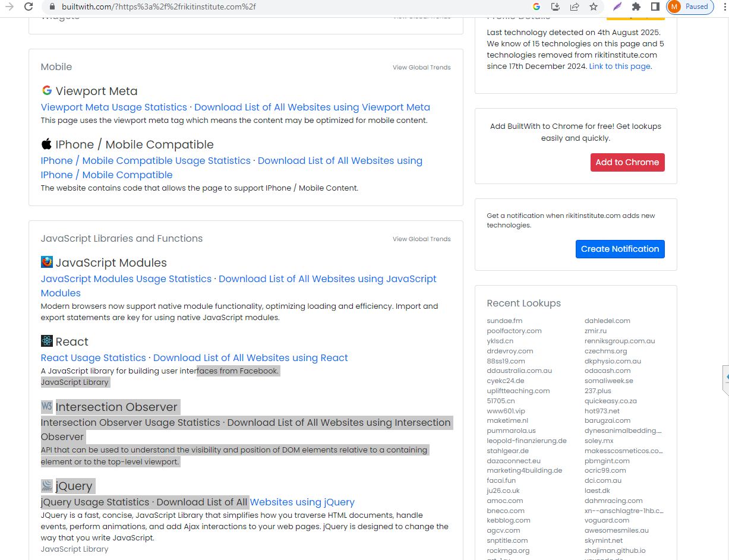Image resolution: width=729 pixels, height=560 pixels.
Task: Click the IPhone / Mobile Compatible heading
Action: coord(134,144)
